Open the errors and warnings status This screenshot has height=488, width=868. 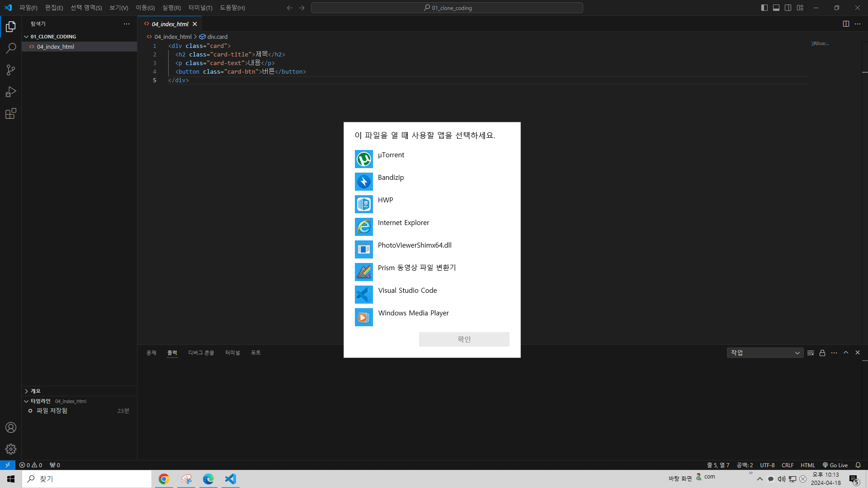pyautogui.click(x=31, y=465)
